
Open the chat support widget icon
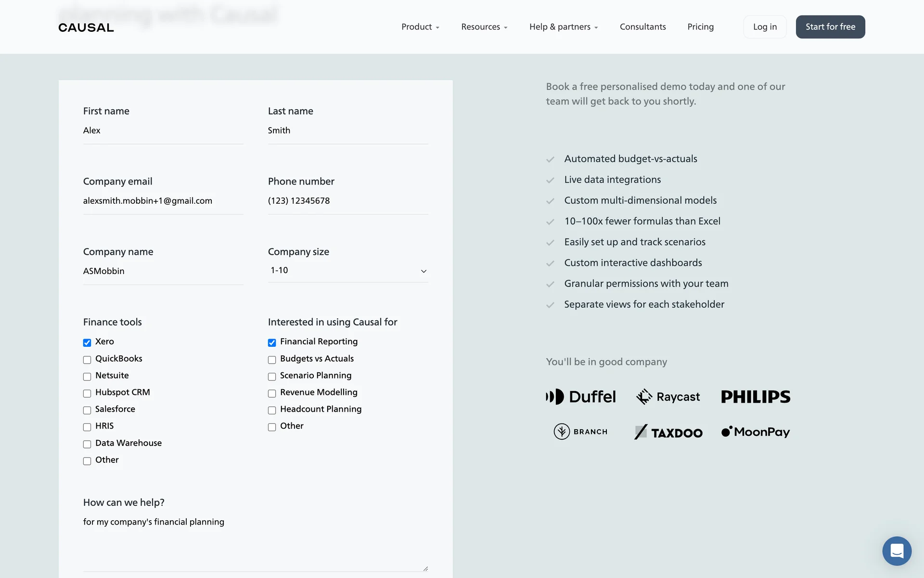pos(897,551)
